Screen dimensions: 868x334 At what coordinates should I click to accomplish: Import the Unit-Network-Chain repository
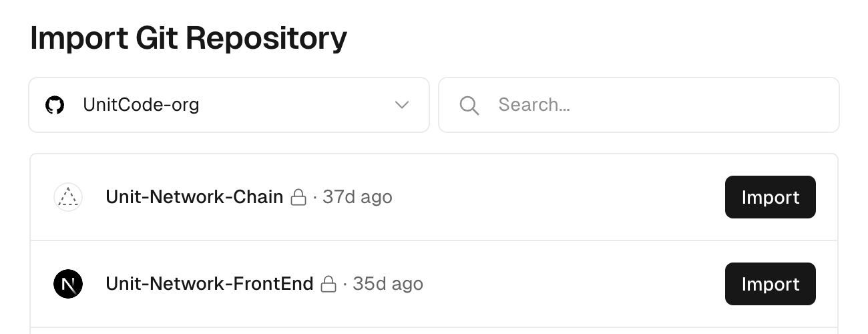click(770, 197)
